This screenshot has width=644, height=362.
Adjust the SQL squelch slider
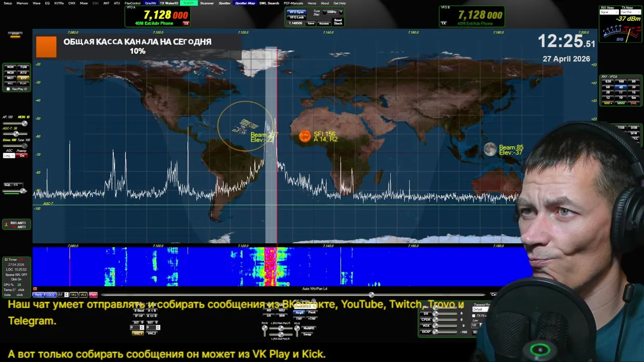15,191
